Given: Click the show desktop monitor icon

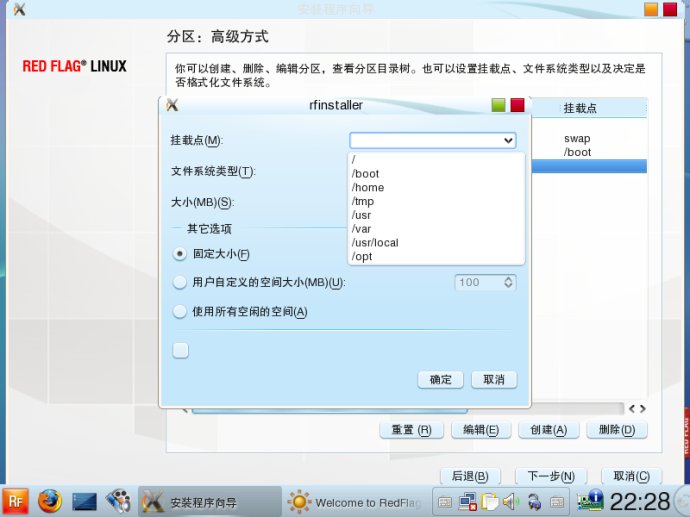Looking at the screenshot, I should point(83,500).
